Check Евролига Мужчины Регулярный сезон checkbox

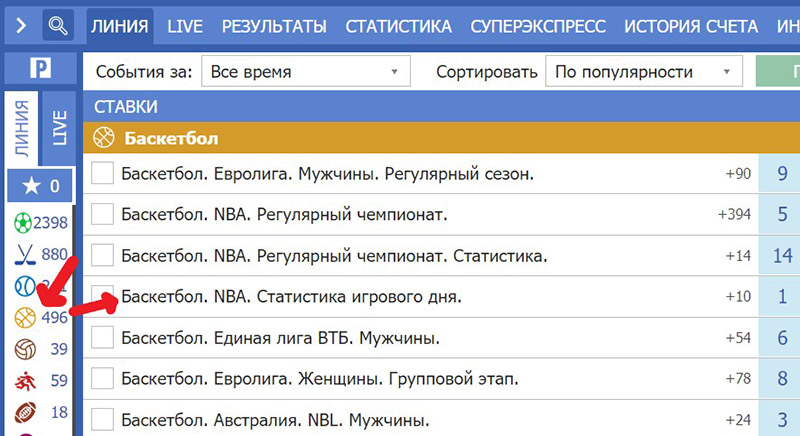point(102,173)
